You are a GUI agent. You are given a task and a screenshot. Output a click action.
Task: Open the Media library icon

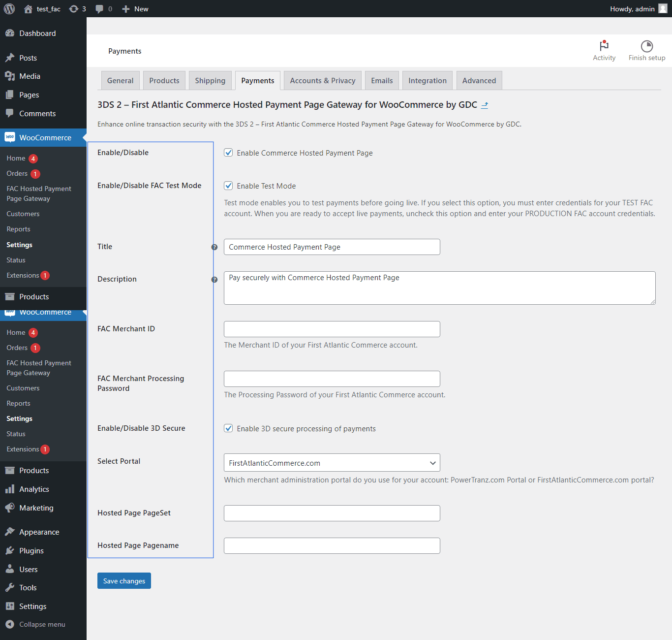pos(10,76)
